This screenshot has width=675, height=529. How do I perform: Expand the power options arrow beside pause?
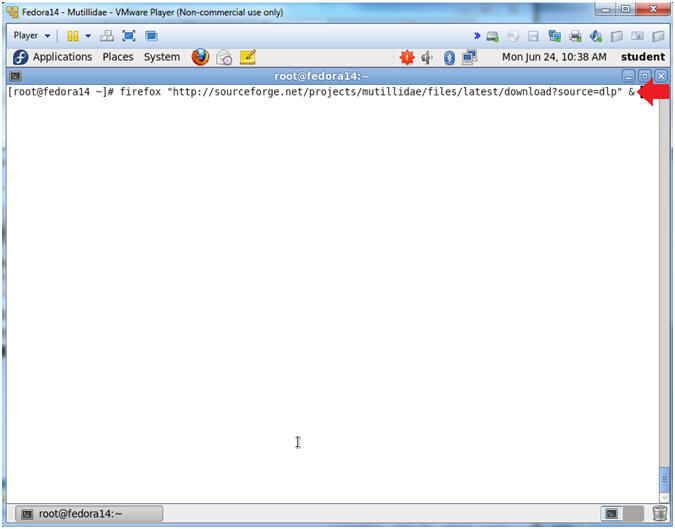coord(88,36)
